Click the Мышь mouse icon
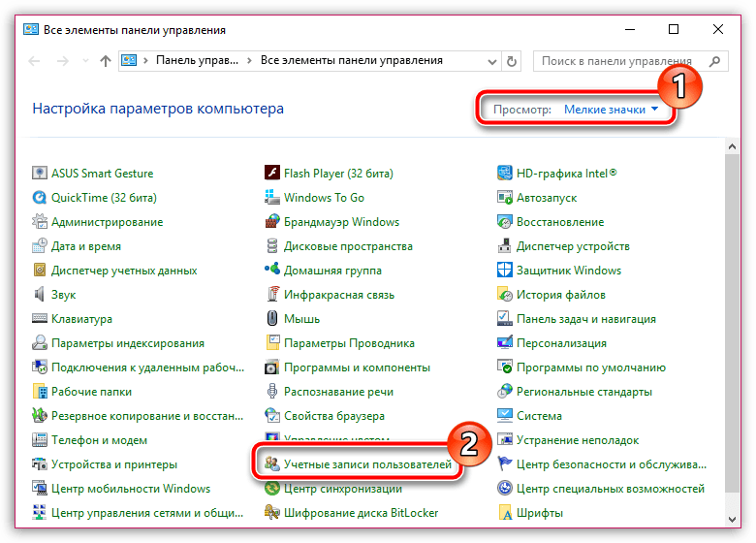 (x=272, y=319)
